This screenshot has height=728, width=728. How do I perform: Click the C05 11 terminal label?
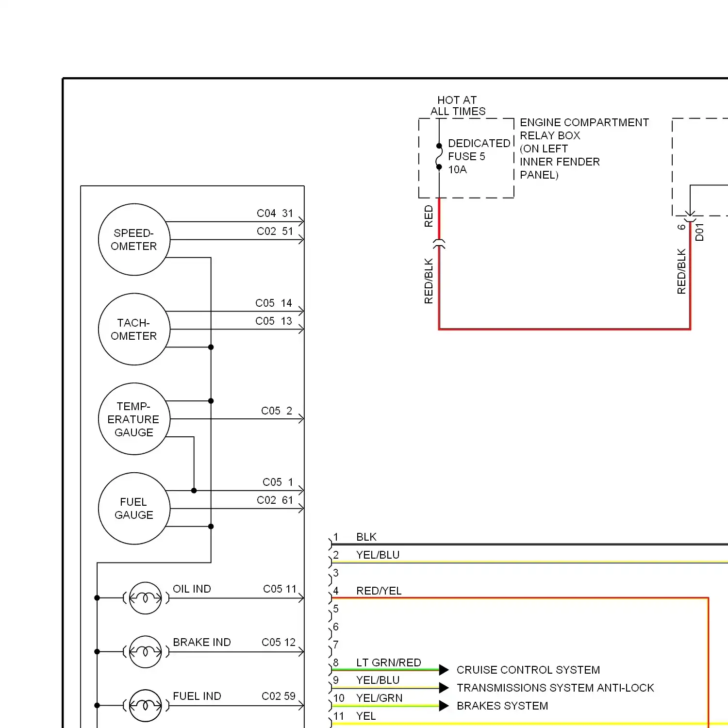click(x=280, y=589)
